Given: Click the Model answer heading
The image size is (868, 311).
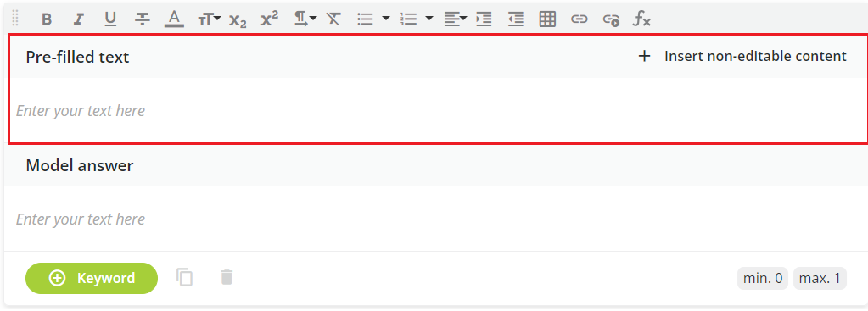Looking at the screenshot, I should (80, 165).
